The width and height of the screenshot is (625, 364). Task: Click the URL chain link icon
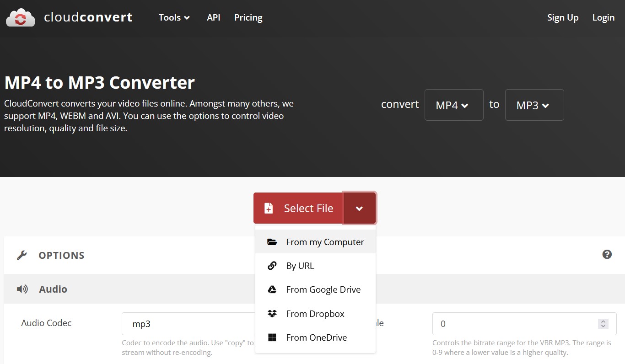[272, 266]
